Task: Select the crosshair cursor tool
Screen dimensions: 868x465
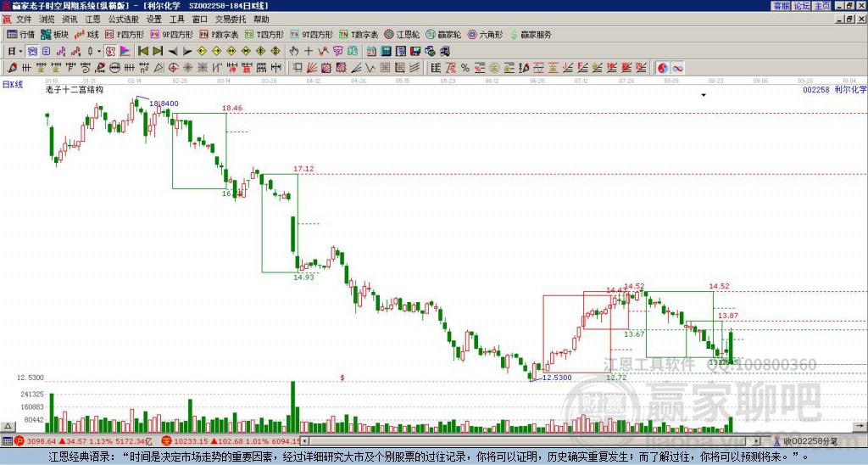Action: coord(309,52)
